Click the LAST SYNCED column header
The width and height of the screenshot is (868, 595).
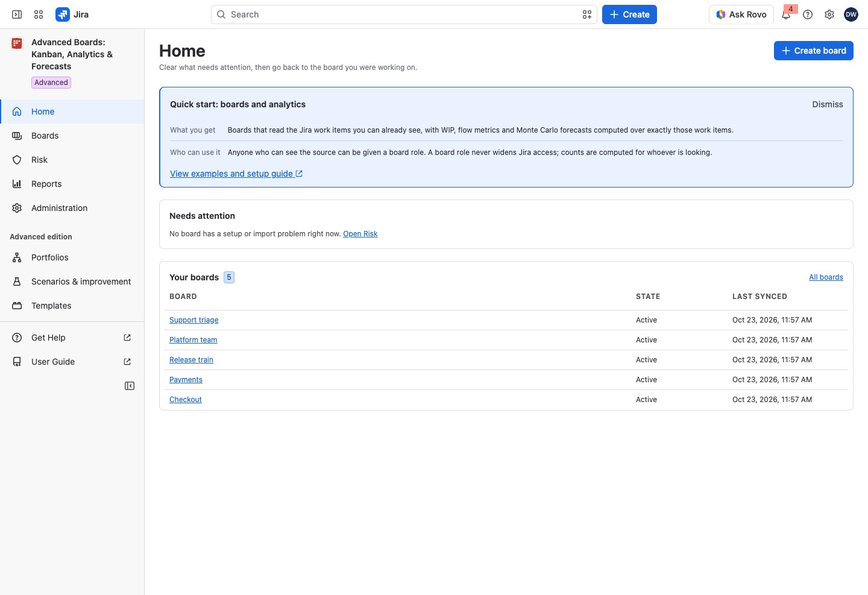pyautogui.click(x=759, y=297)
